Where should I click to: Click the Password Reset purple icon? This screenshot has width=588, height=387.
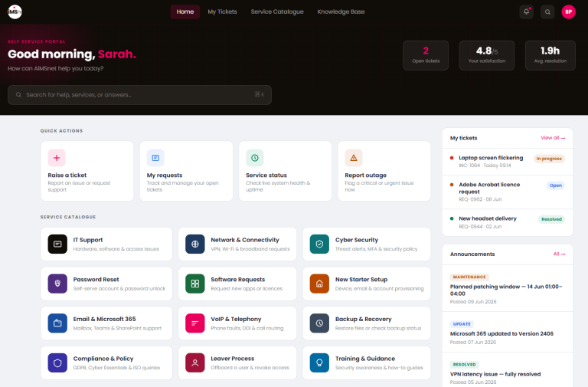(x=57, y=284)
